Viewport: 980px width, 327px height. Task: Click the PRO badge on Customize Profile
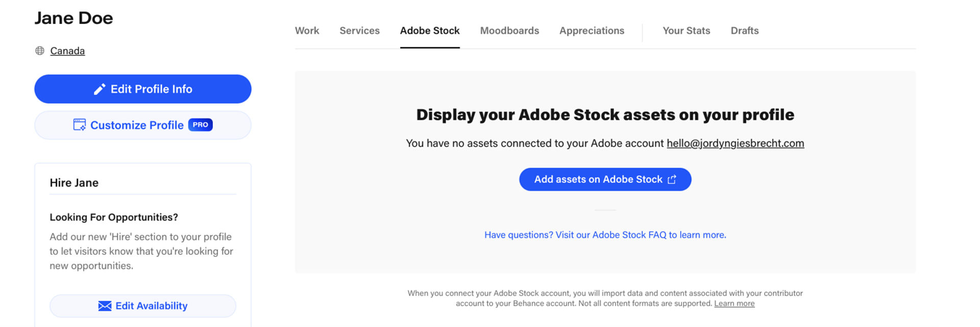coord(200,125)
